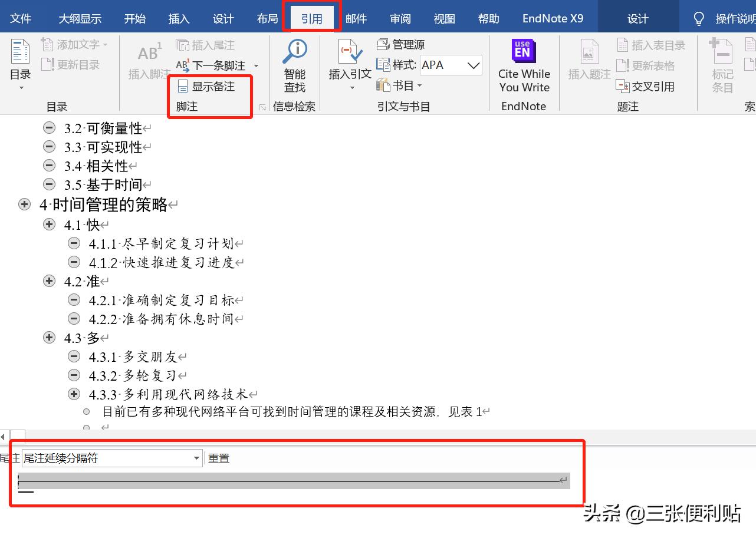Insert a 交叉引用 cross-reference

pos(644,86)
